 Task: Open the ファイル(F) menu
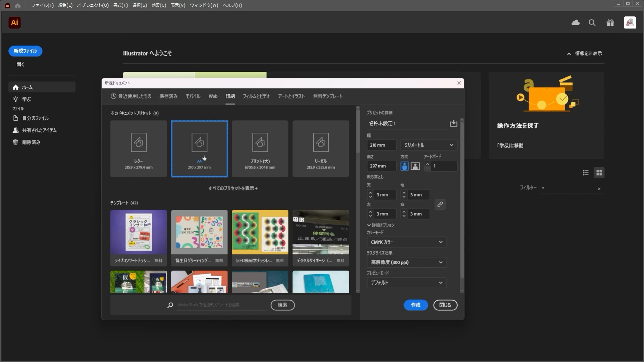tap(42, 5)
